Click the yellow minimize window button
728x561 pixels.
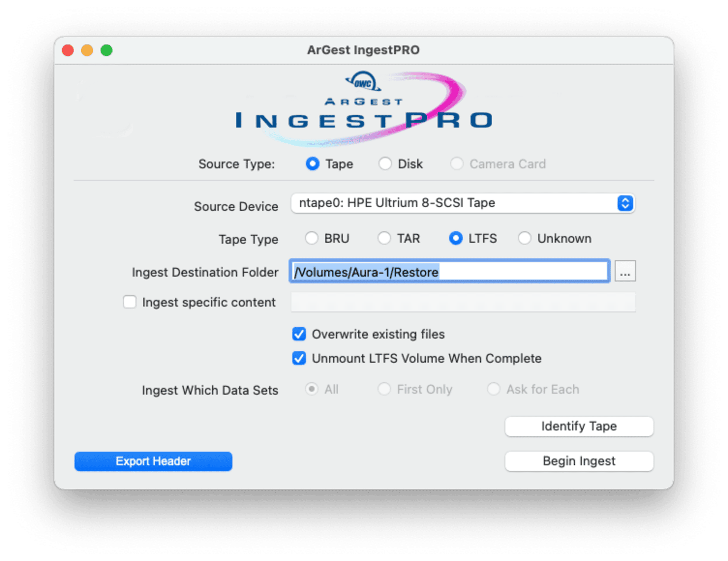[x=87, y=50]
